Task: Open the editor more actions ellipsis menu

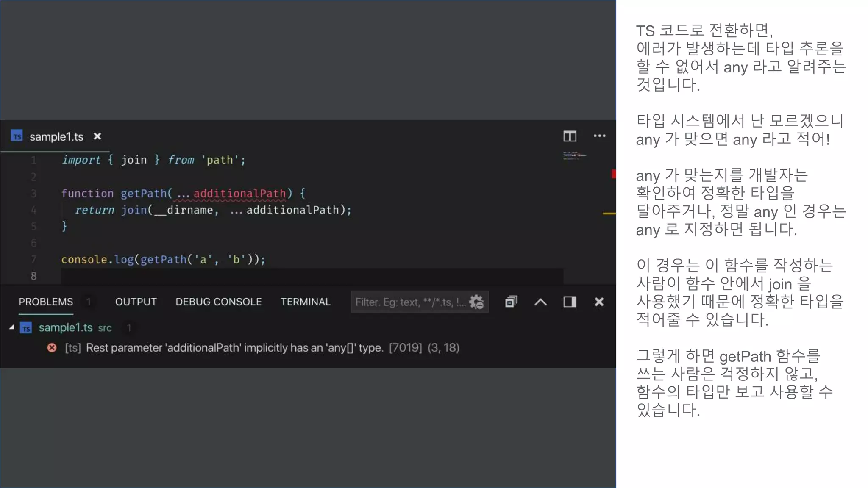Action: (x=599, y=136)
